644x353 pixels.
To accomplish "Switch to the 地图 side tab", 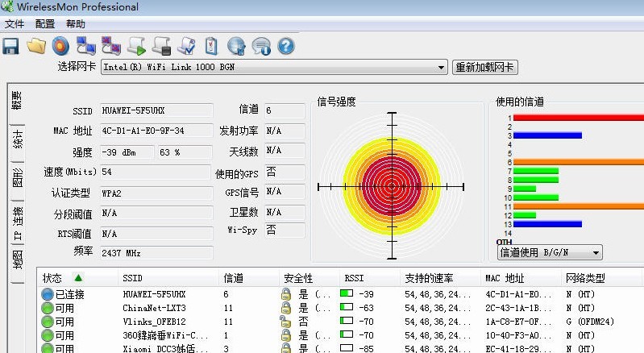I will pos(17,260).
